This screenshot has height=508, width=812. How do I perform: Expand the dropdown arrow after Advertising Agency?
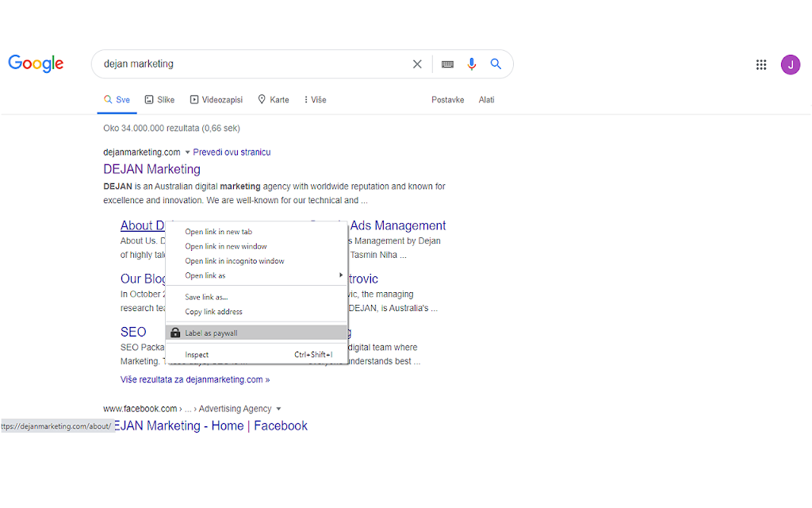point(278,409)
